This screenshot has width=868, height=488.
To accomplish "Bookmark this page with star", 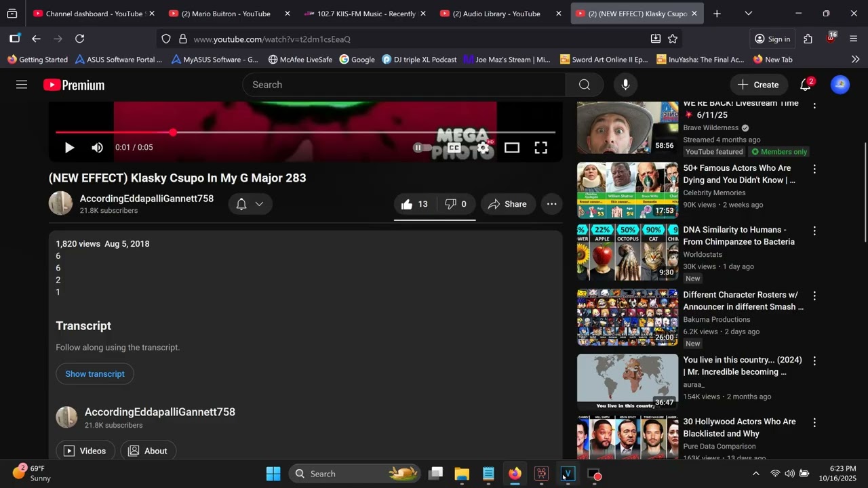I will pyautogui.click(x=673, y=39).
